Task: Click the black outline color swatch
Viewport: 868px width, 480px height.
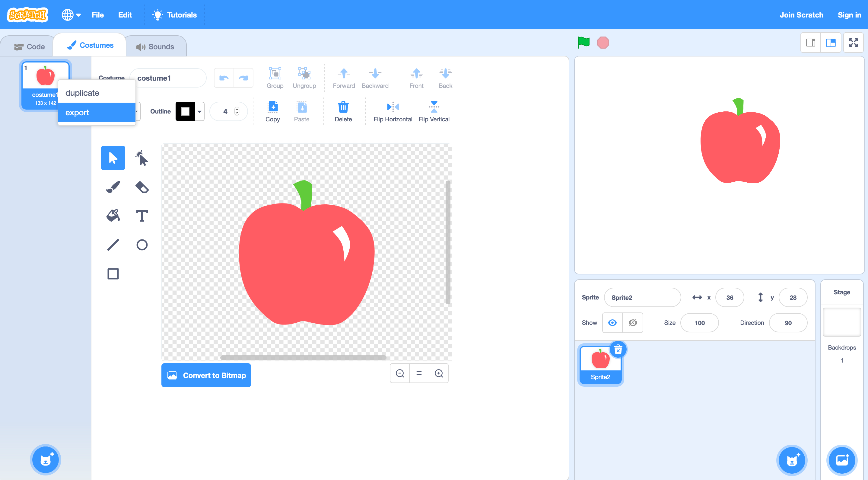Action: 185,112
